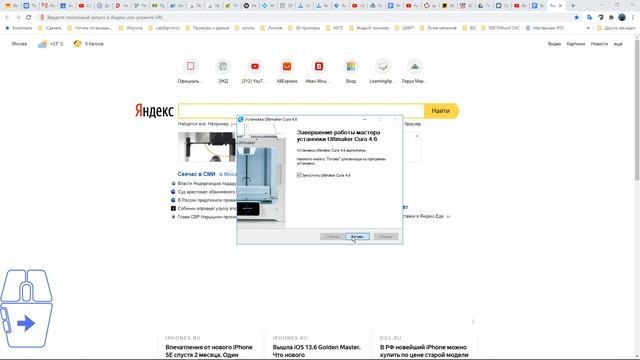
Task: Focus the Yandex search input field
Action: [x=301, y=111]
